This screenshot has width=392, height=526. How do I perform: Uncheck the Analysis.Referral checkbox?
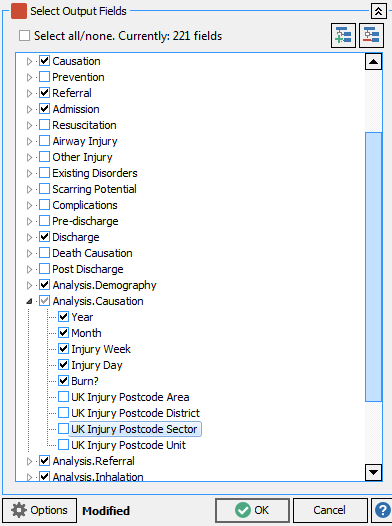click(45, 461)
